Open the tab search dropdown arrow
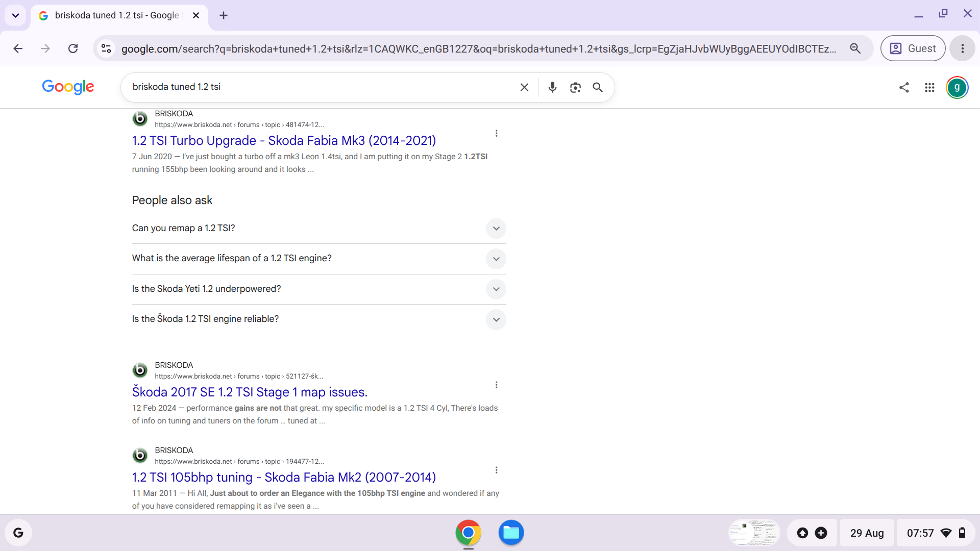The image size is (980, 551). tap(15, 15)
